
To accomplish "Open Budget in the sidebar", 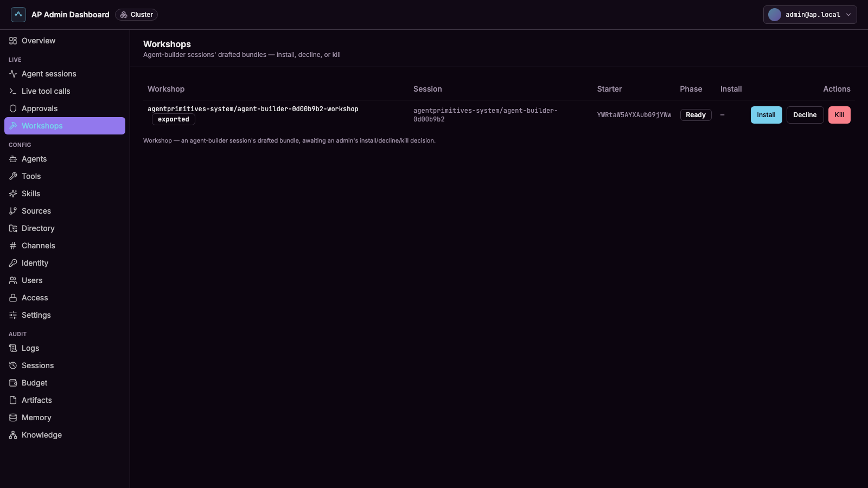I will [65, 383].
